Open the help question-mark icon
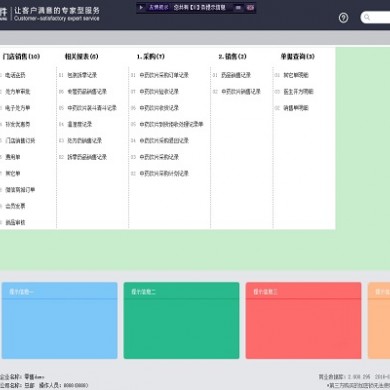Screen dimensions: 390x390 tap(343, 18)
